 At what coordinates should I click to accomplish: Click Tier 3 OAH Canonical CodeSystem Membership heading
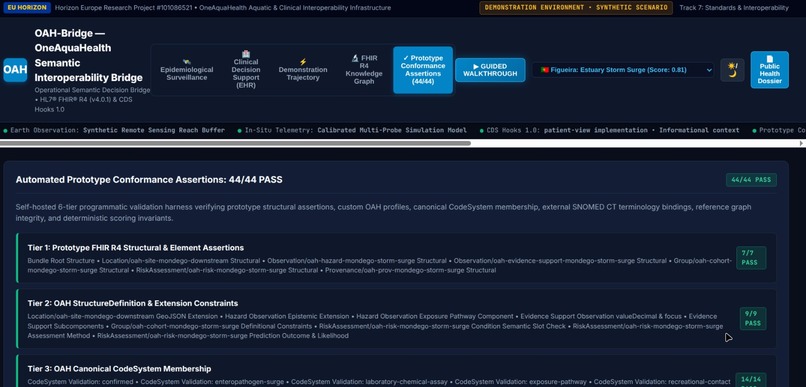point(119,369)
